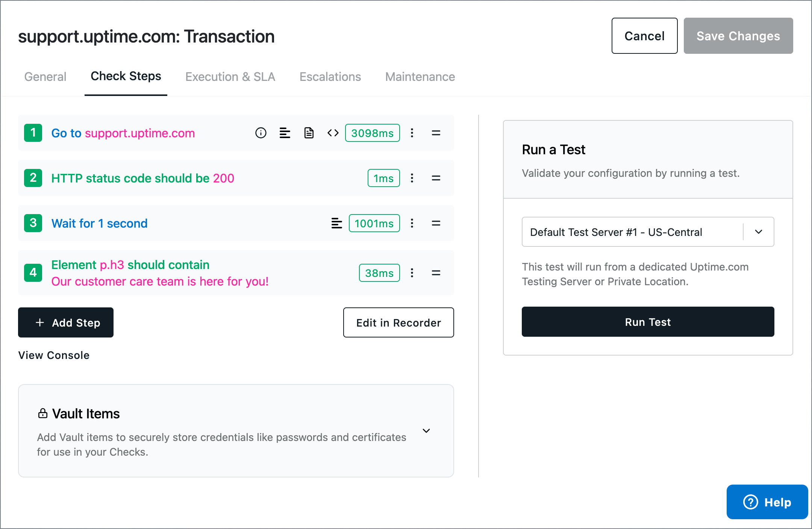Click Edit in Recorder

[x=398, y=322]
